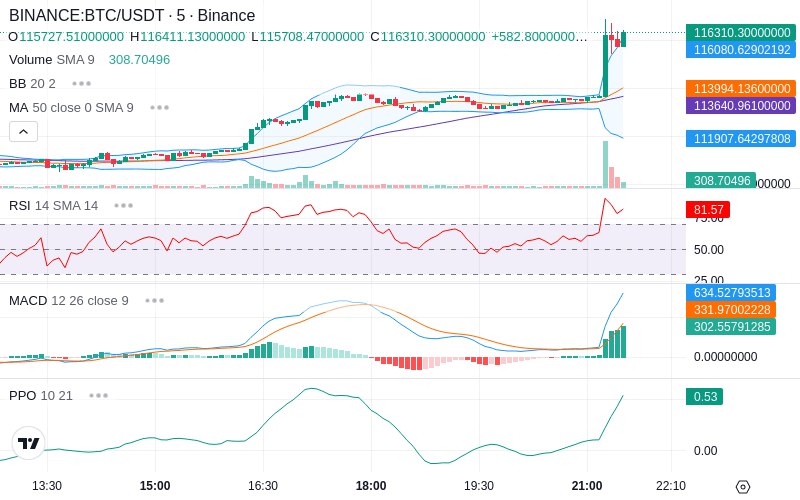Image resolution: width=800 pixels, height=500 pixels.
Task: Click the 22:10 time axis label
Action: (x=671, y=486)
